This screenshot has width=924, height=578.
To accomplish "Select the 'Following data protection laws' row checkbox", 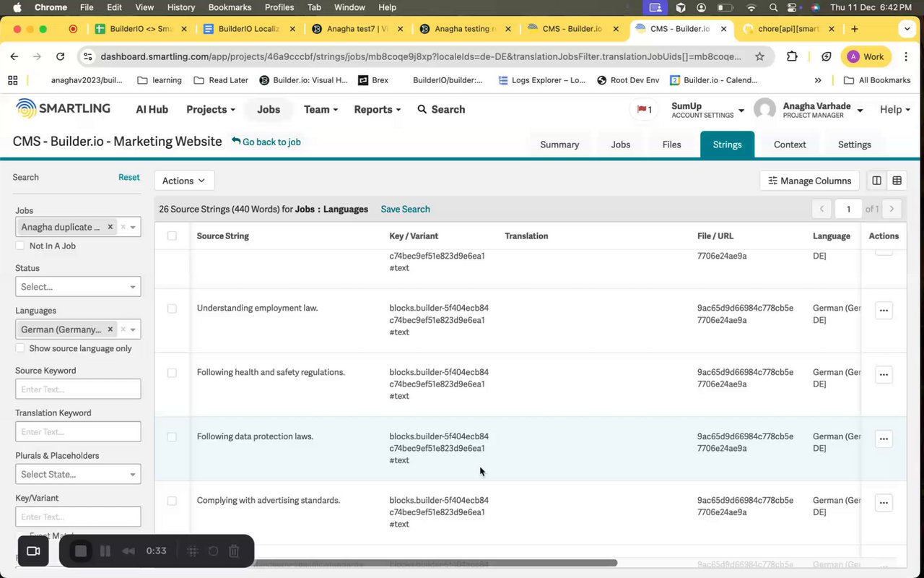I will (x=172, y=437).
